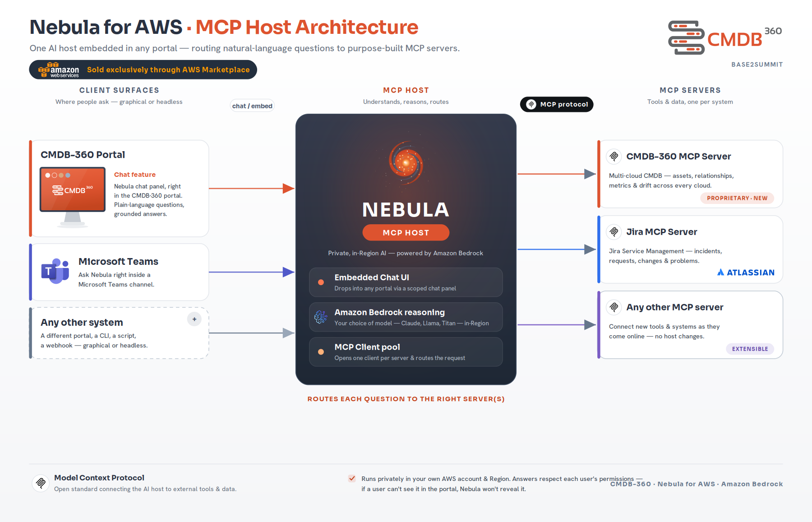Screen dimensions: 812x522
Task: Click the CLIENT SURFACES column header
Action: pyautogui.click(x=119, y=90)
